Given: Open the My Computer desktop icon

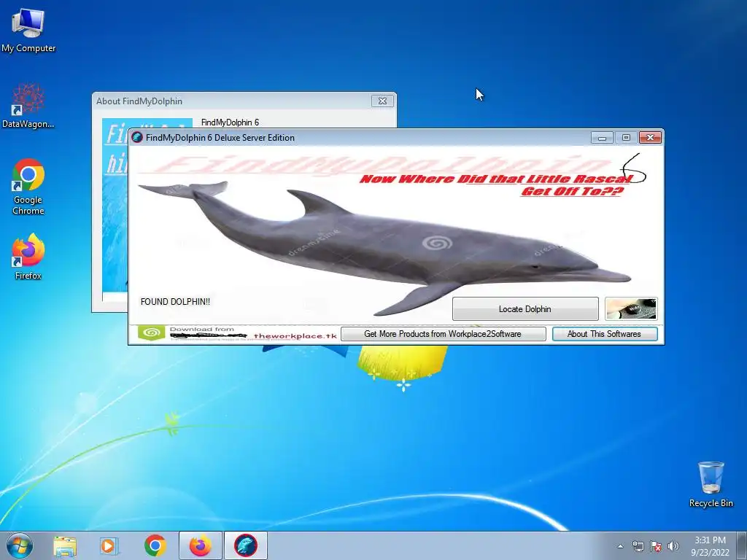Looking at the screenshot, I should [28, 30].
